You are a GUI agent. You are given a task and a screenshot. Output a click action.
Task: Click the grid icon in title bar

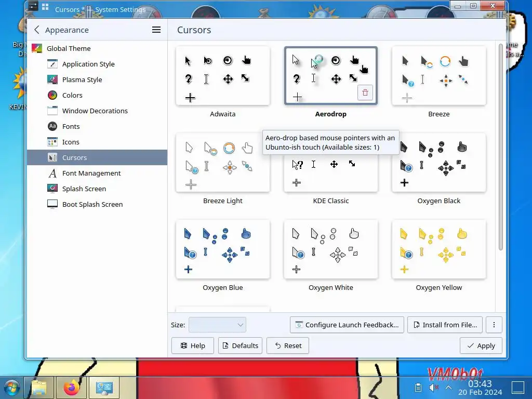click(x=46, y=6)
